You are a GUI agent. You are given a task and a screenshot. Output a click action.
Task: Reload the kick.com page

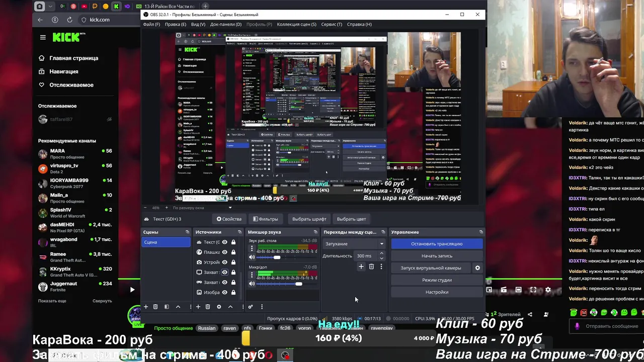tap(70, 20)
